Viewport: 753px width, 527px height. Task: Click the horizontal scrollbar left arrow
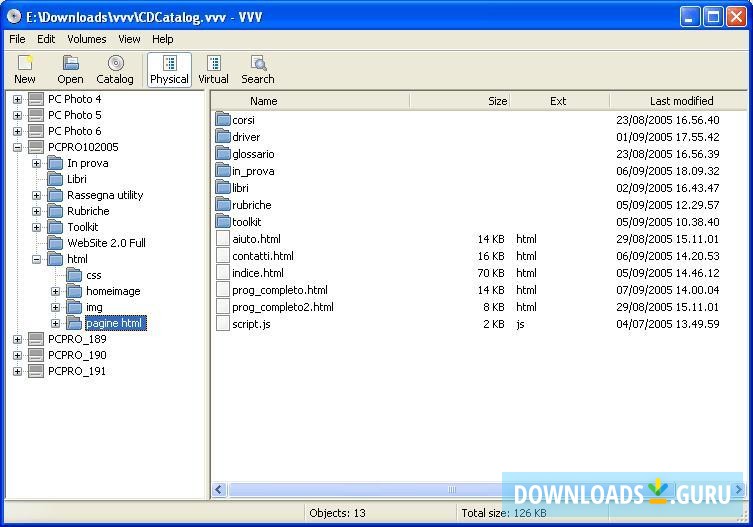[219, 490]
